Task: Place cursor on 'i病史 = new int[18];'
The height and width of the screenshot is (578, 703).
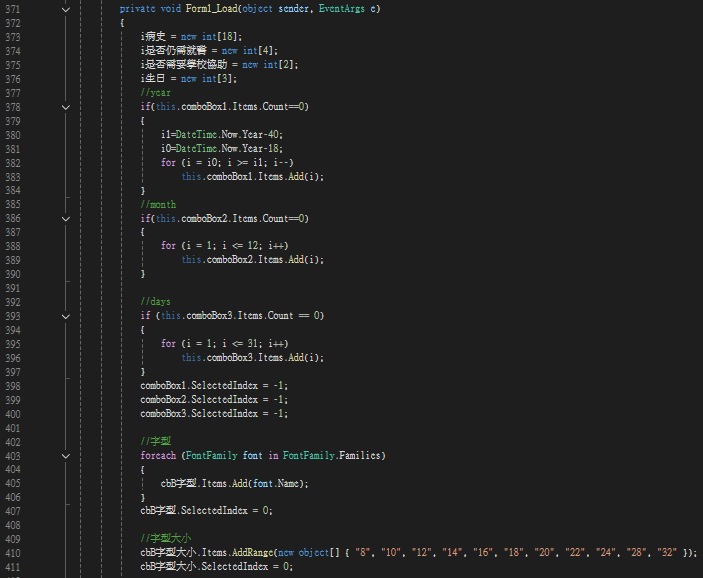Action: [191, 36]
